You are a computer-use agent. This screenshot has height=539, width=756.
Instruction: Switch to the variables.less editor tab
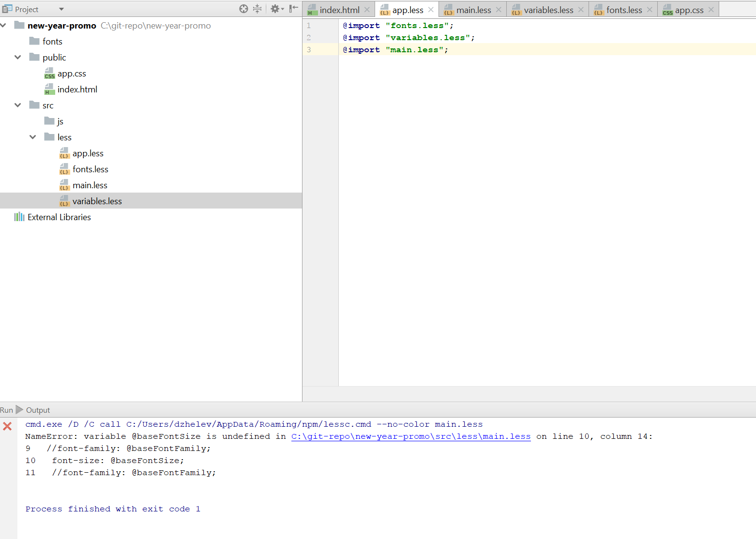click(x=548, y=10)
